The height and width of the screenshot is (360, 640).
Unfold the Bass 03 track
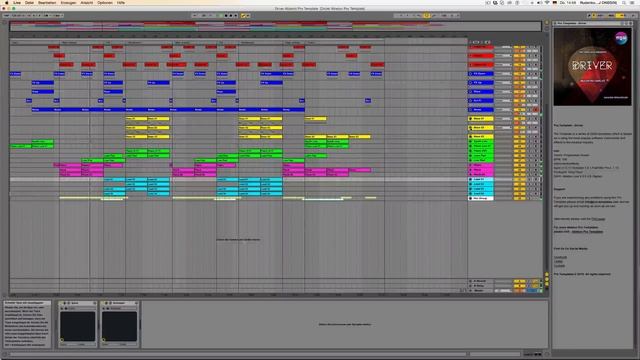point(471,137)
